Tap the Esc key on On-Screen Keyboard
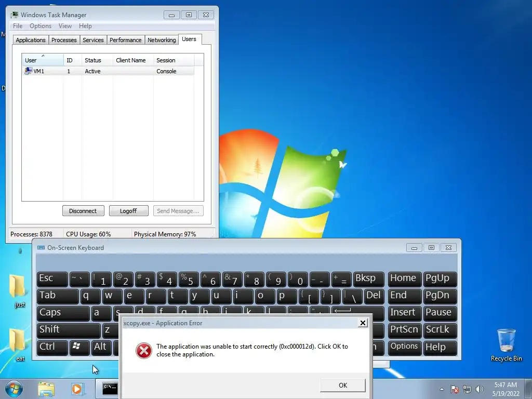Screen dimensions: 532x399 click(52, 279)
